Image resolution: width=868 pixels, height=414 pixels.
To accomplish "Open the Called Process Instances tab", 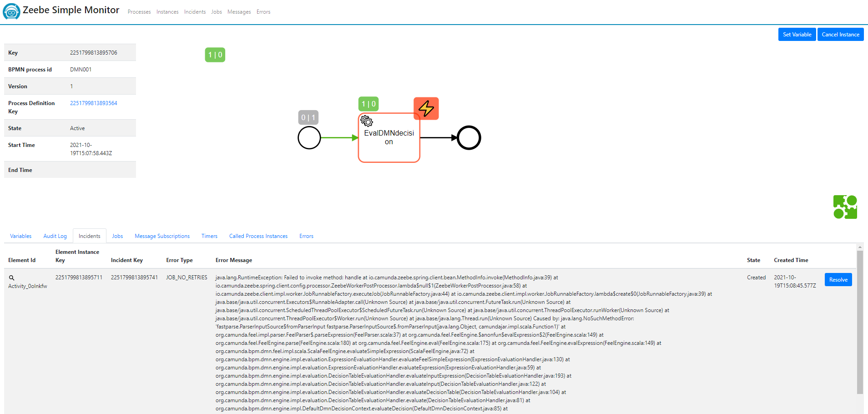I will pyautogui.click(x=258, y=236).
